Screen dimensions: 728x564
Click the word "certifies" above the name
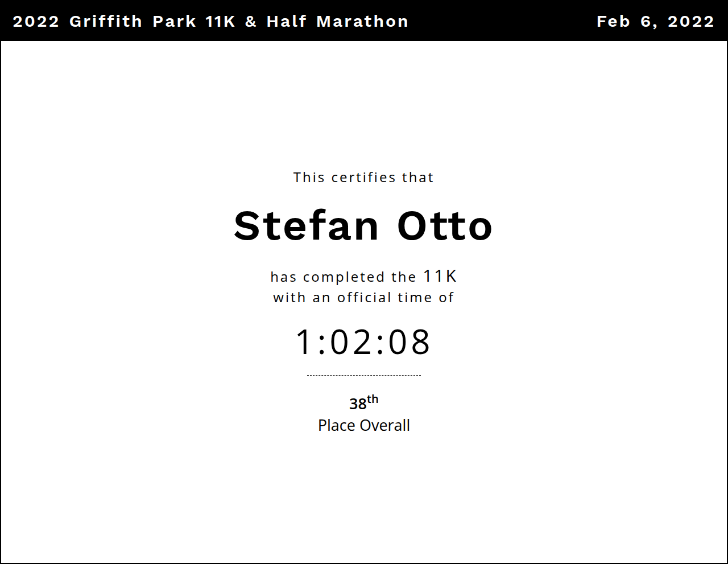pos(363,178)
